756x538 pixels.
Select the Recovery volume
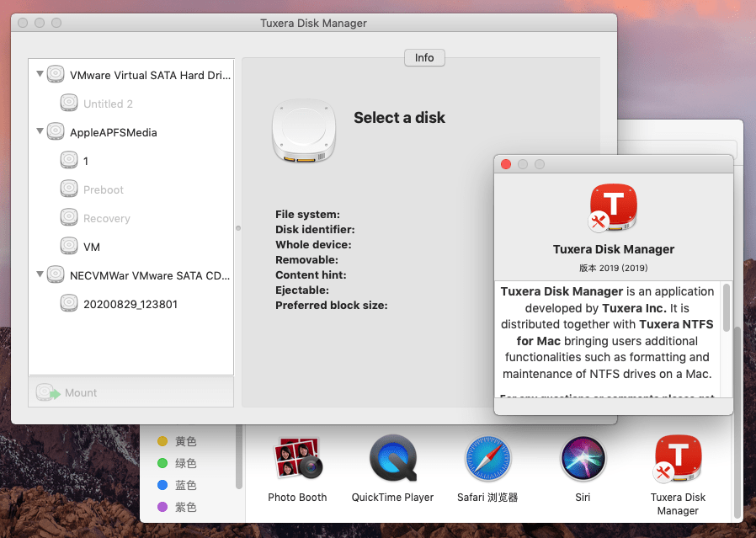click(107, 218)
